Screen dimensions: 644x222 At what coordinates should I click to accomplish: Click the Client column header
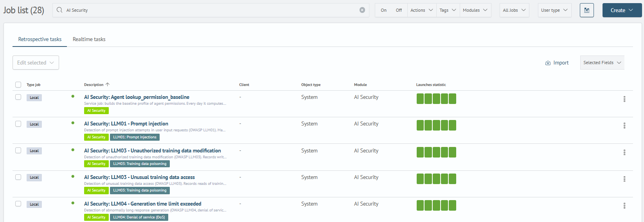pos(244,85)
